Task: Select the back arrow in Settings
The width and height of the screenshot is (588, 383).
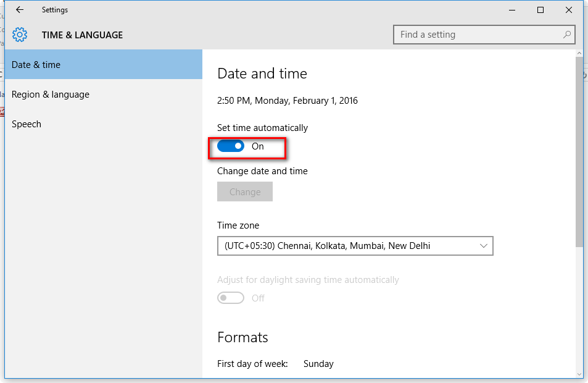Action: (x=19, y=9)
